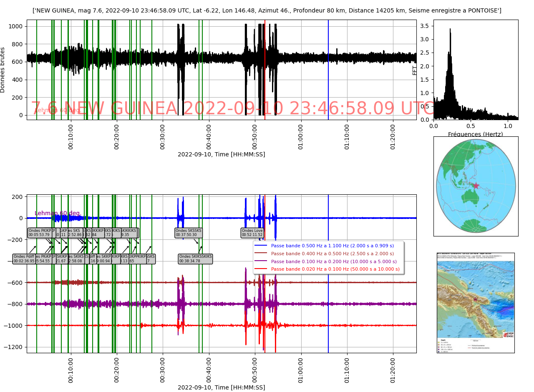Viewport: 534px width, 392px height.
Task: Select legend entry 'Passe bande 0.400 Hz a 0.500 Hz'
Action: point(332,254)
